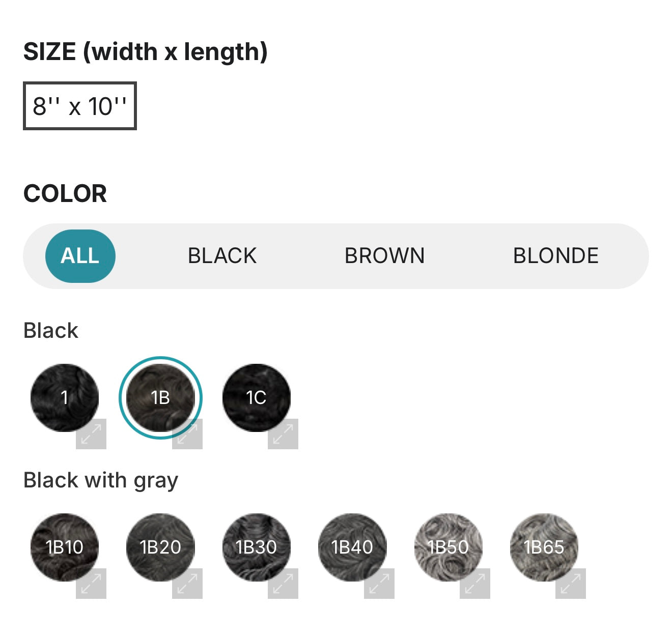Viewport: 672px width, 635px height.
Task: Enlarge the 1B10 swatch preview
Action: click(91, 584)
